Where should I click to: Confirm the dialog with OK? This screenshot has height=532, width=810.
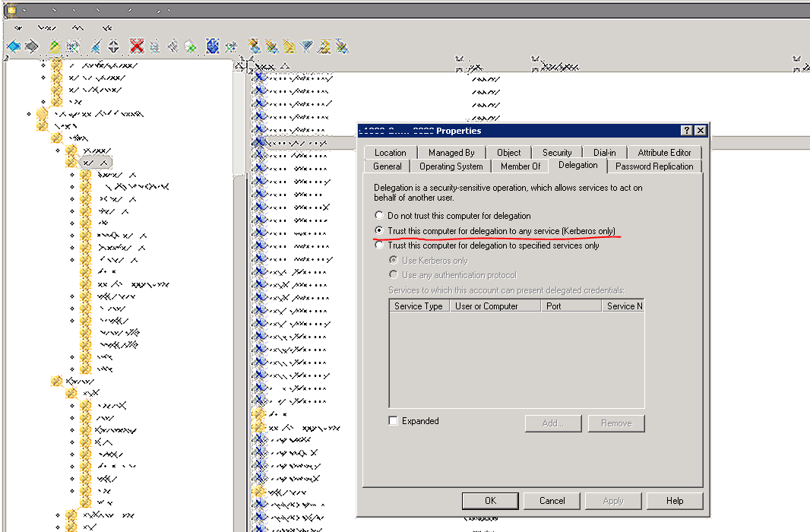tap(490, 501)
